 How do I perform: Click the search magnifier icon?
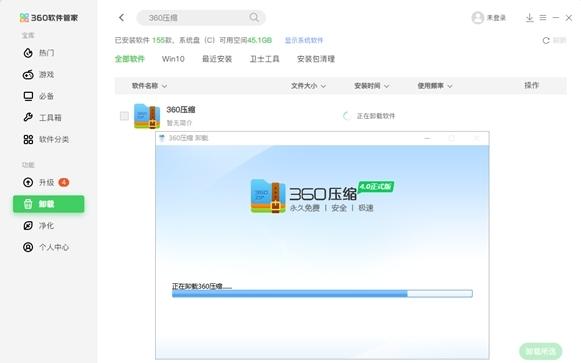click(254, 17)
